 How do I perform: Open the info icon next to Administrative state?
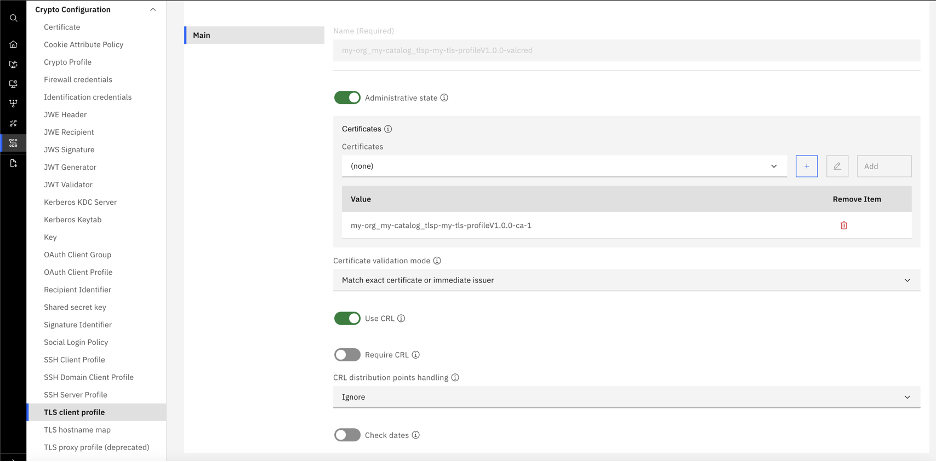[444, 97]
